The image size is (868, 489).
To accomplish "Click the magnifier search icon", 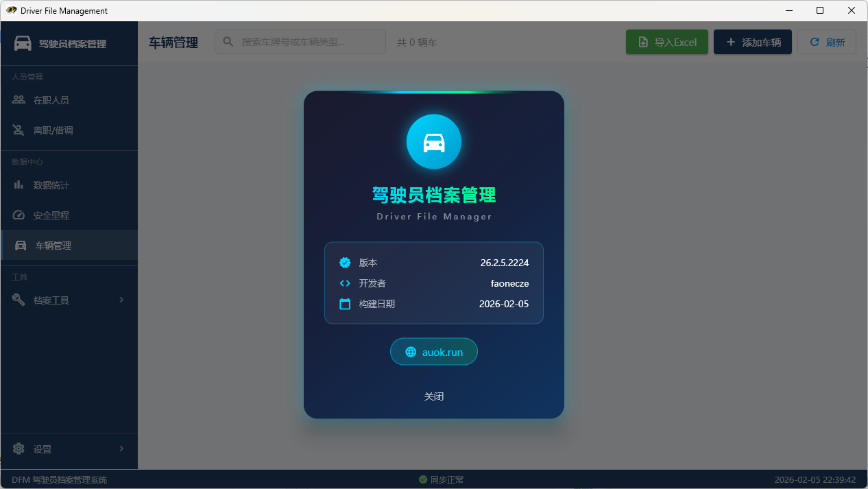I will click(228, 42).
